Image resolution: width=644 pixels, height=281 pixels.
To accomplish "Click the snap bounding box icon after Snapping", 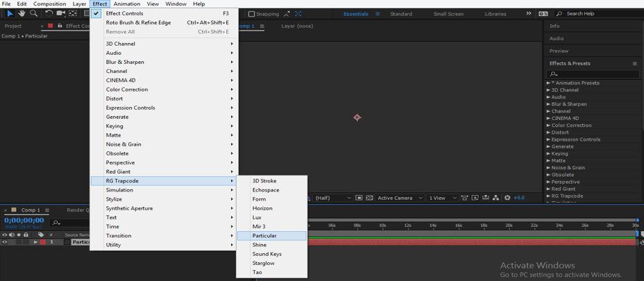I will (297, 14).
